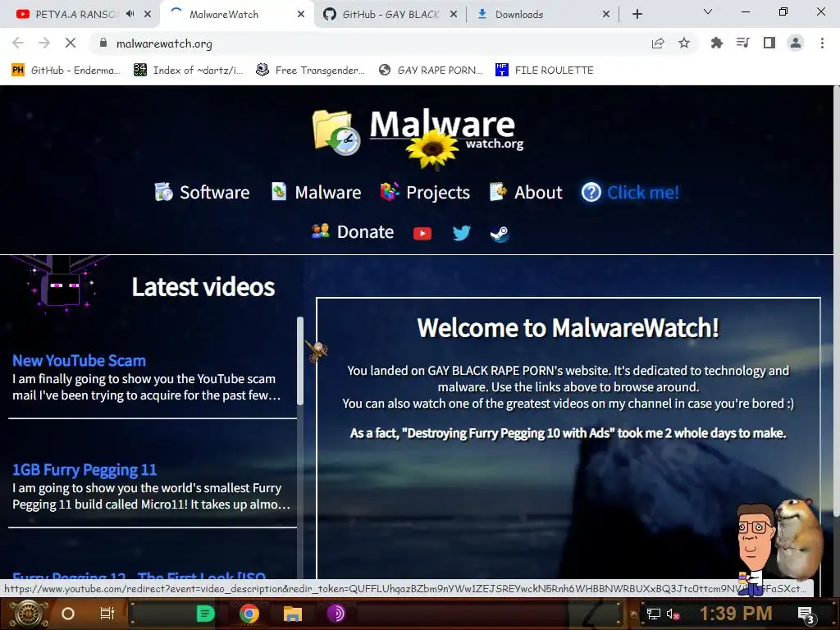Go forward with the arrow button

[x=44, y=43]
